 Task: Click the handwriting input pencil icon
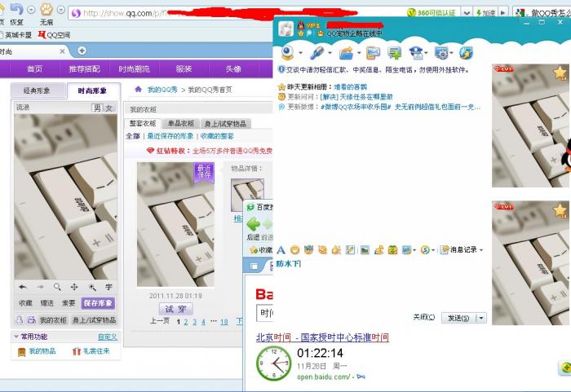350,250
